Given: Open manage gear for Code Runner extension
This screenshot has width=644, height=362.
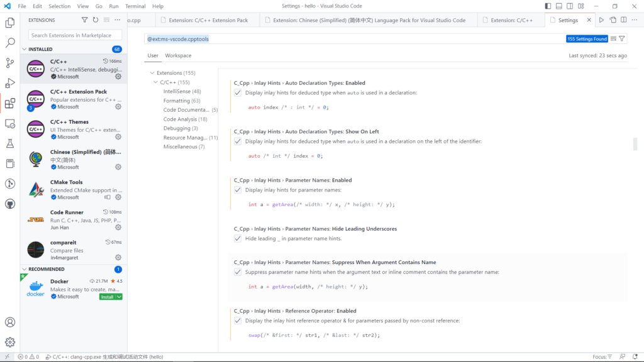Looking at the screenshot, I should point(118,228).
